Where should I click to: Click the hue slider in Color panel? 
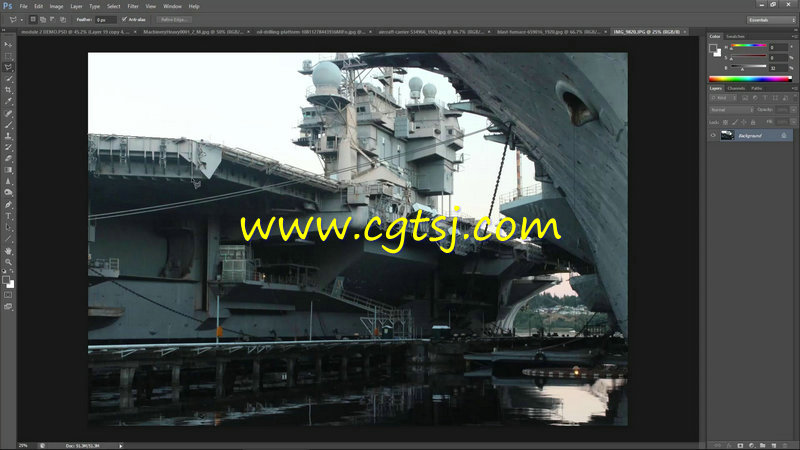(748, 46)
